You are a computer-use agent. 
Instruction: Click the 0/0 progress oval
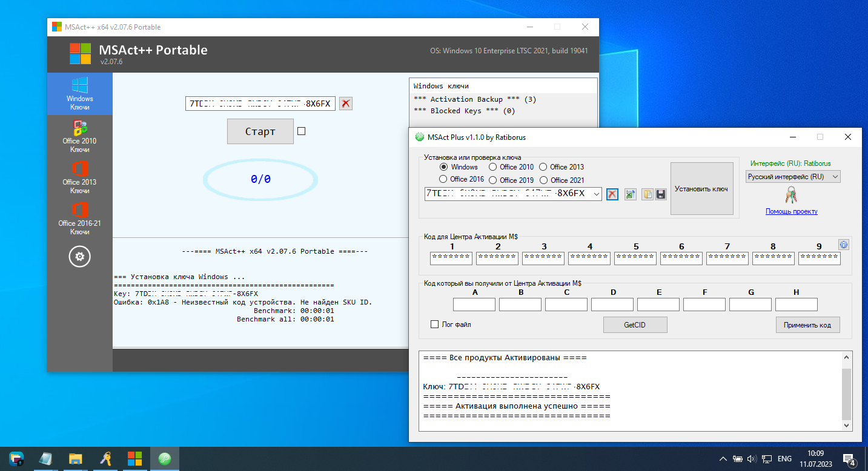pyautogui.click(x=260, y=179)
